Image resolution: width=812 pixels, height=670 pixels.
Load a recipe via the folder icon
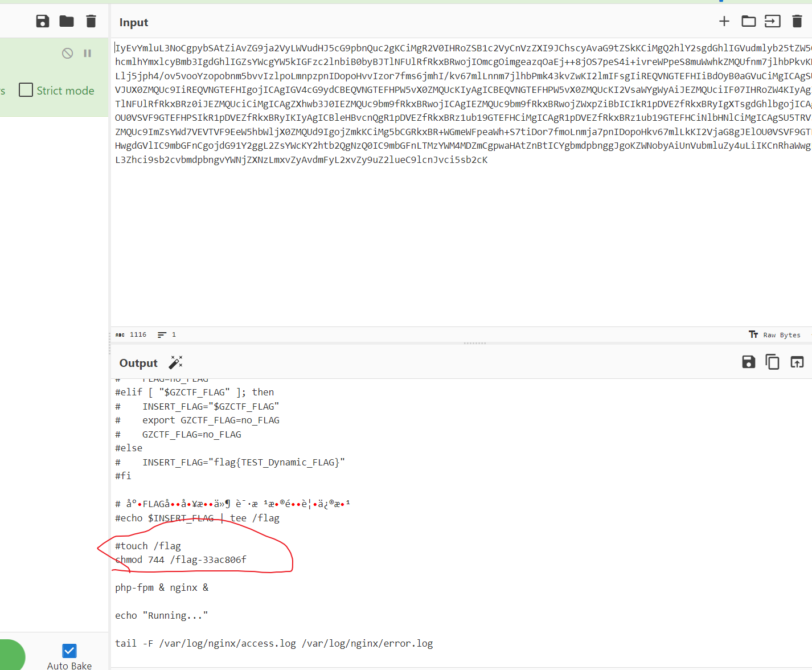coord(67,22)
